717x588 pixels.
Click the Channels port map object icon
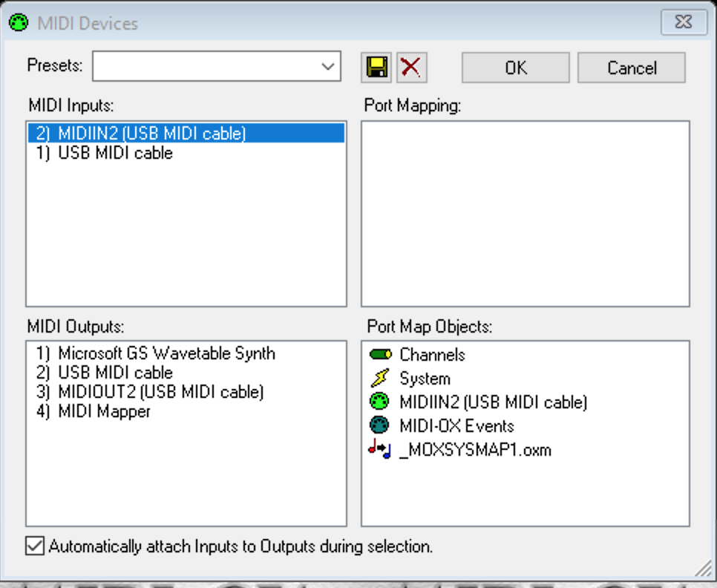380,354
